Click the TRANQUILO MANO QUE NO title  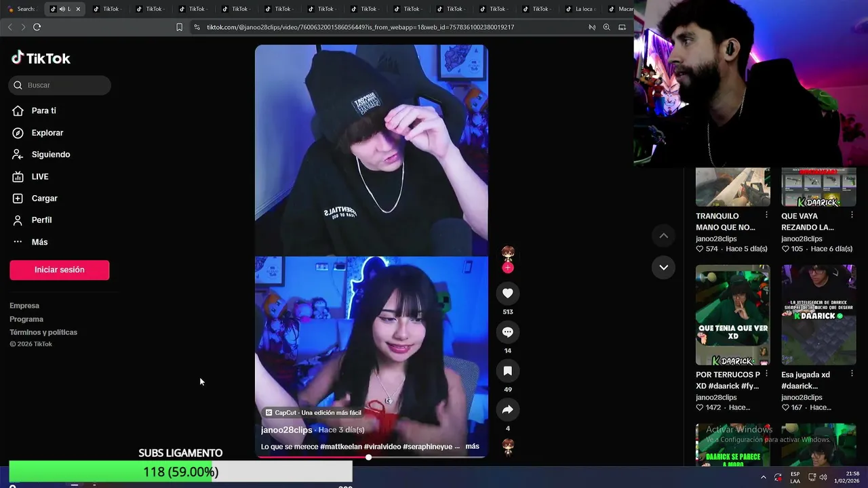725,222
